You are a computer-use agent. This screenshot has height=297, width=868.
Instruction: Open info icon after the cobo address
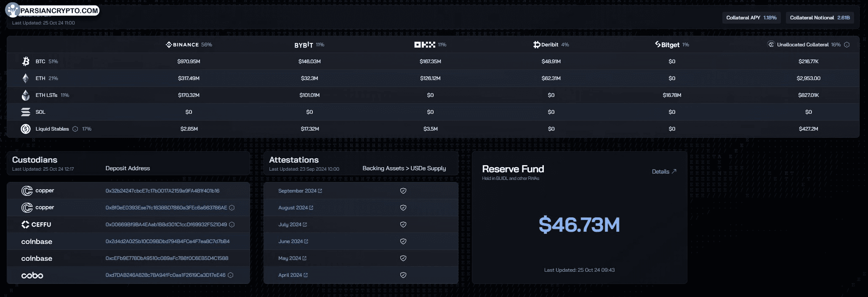[230, 275]
